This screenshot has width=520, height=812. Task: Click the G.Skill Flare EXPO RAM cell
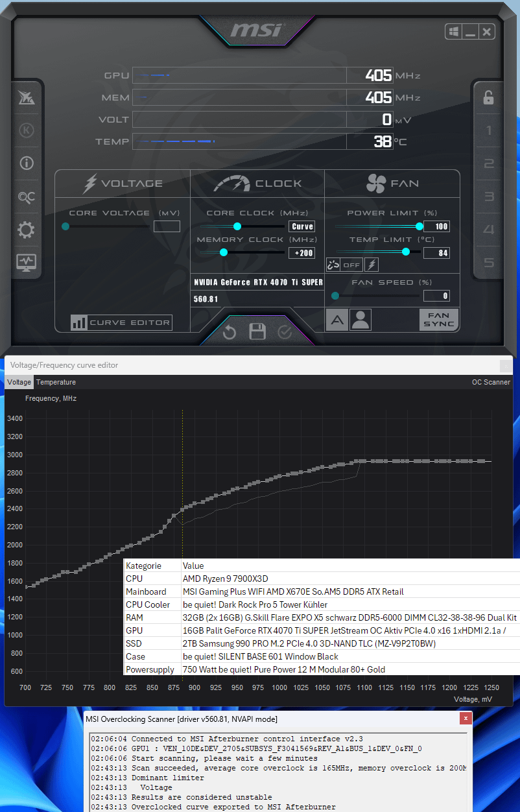click(x=350, y=617)
